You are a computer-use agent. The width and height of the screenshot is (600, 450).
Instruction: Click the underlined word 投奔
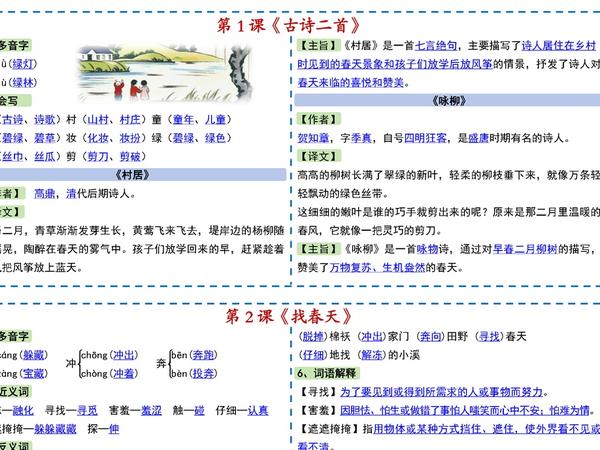click(x=203, y=373)
